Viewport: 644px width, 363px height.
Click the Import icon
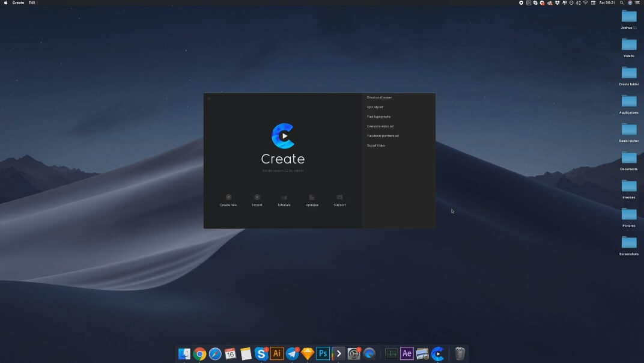tap(257, 197)
